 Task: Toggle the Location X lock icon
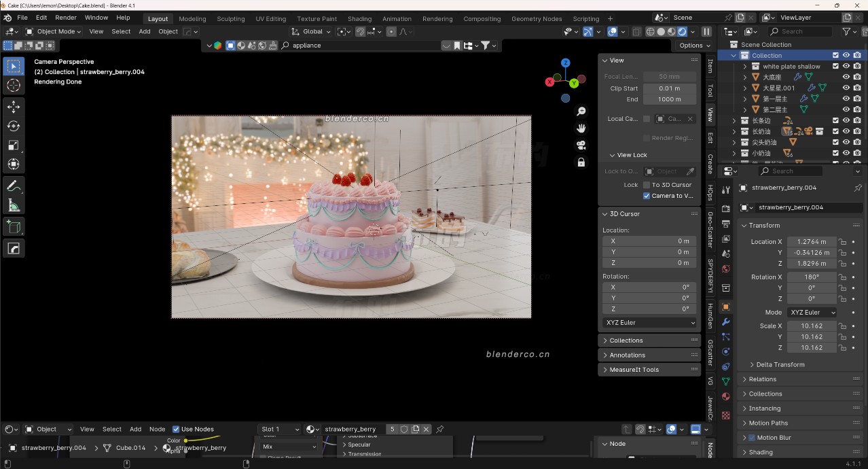(x=842, y=242)
